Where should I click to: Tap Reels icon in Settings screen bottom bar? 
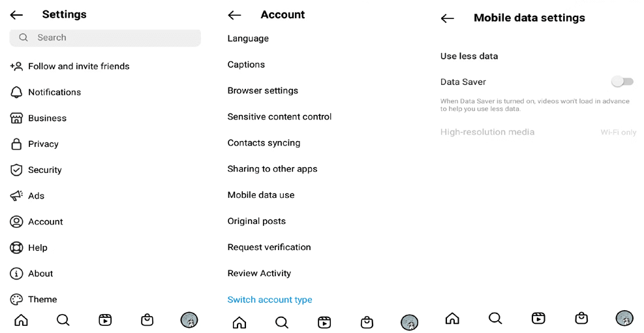[x=105, y=319]
